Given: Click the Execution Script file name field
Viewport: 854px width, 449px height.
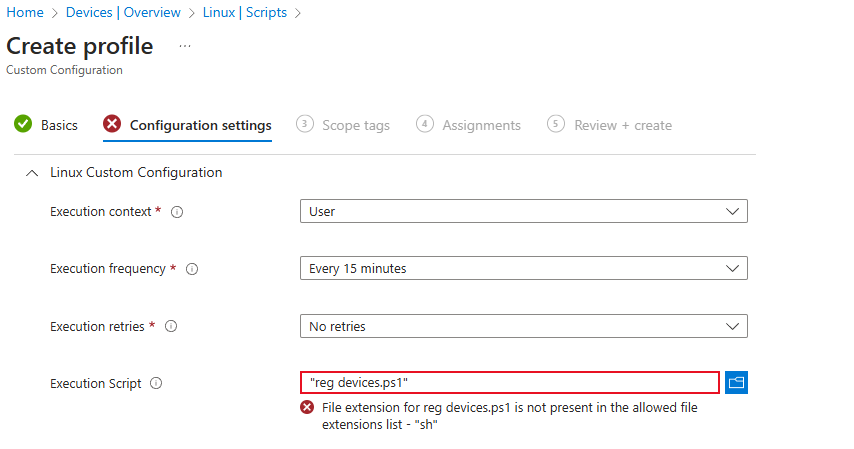Looking at the screenshot, I should pyautogui.click(x=509, y=383).
